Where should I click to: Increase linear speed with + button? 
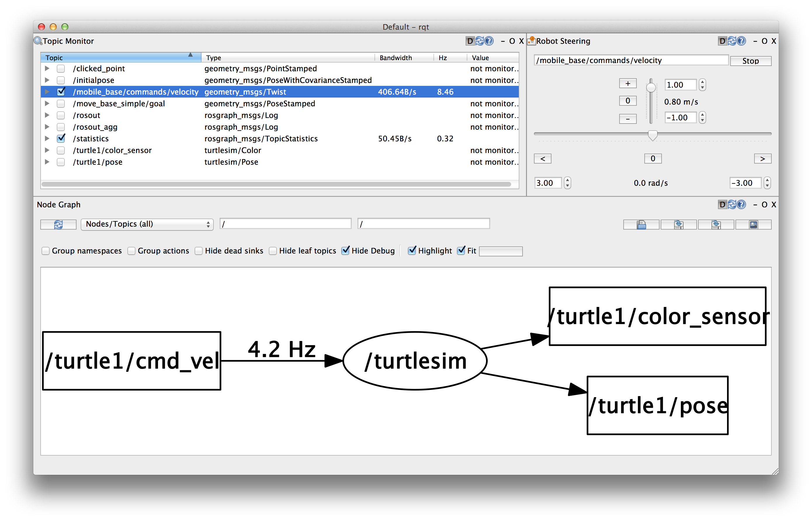(628, 84)
